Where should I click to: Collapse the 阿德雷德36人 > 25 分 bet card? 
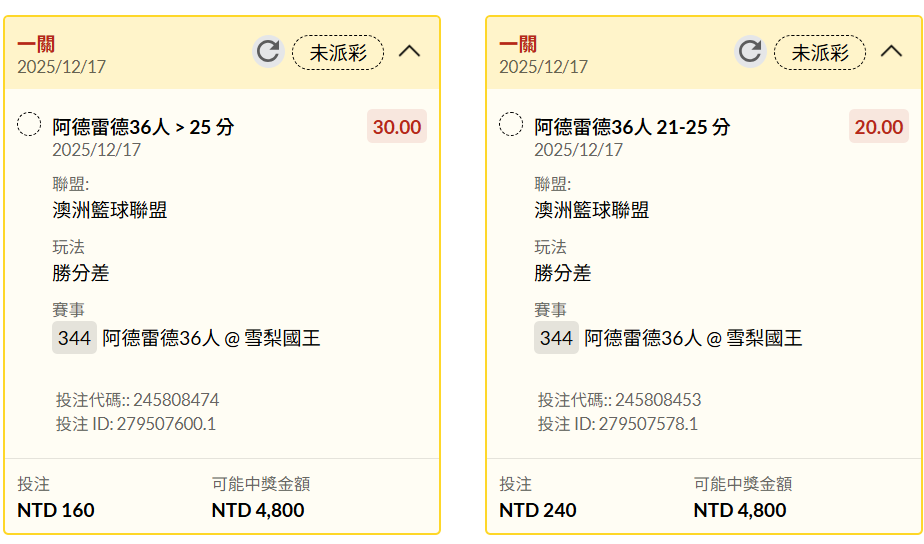tap(409, 52)
